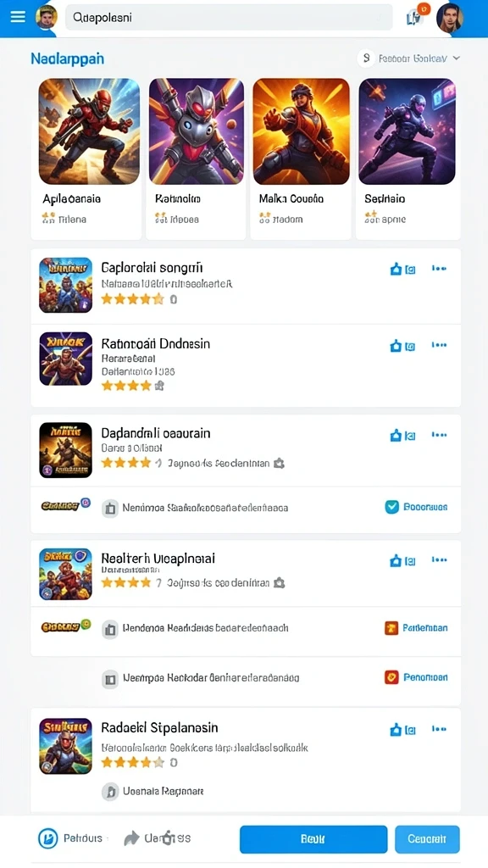Open the hamburger menu icon
488x868 pixels.
click(18, 17)
